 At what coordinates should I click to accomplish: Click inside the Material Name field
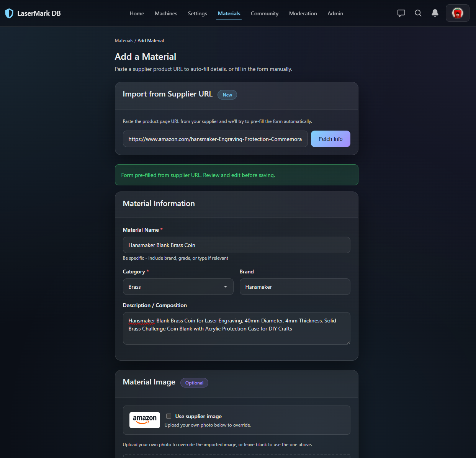(236, 245)
